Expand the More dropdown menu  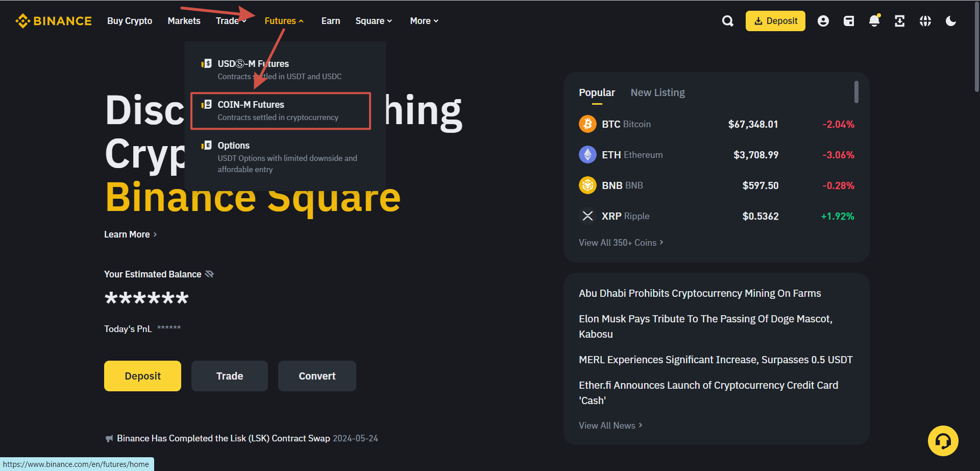click(x=424, y=21)
